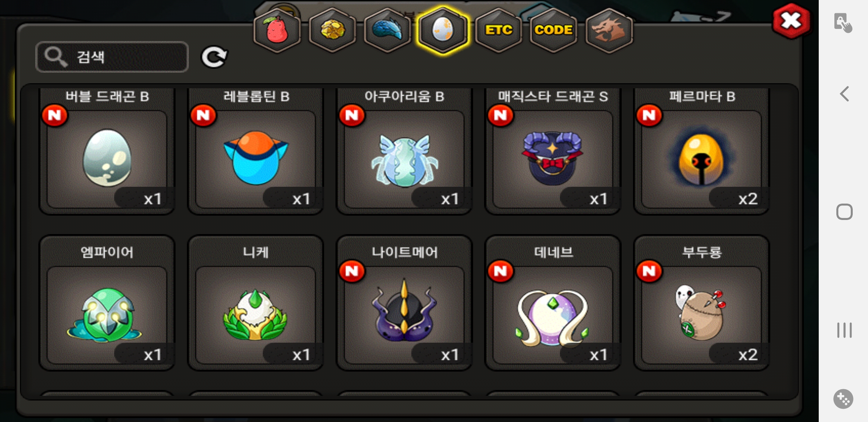Close the inventory with the red X
Image resolution: width=868 pixels, height=422 pixels.
tap(791, 21)
